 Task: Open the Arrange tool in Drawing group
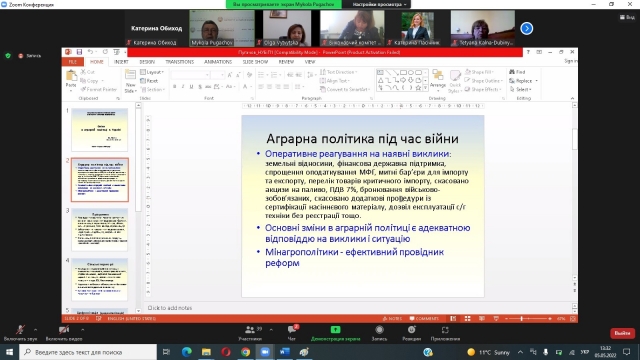[438, 78]
